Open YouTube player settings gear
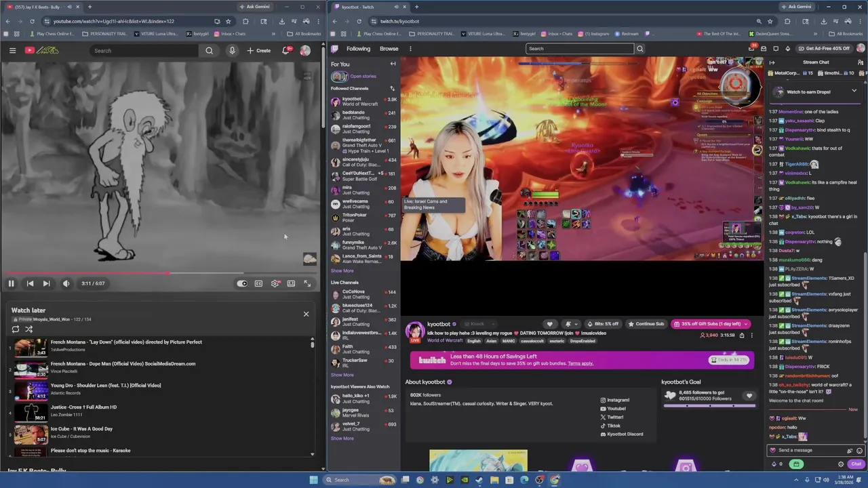868x488 pixels. [275, 283]
